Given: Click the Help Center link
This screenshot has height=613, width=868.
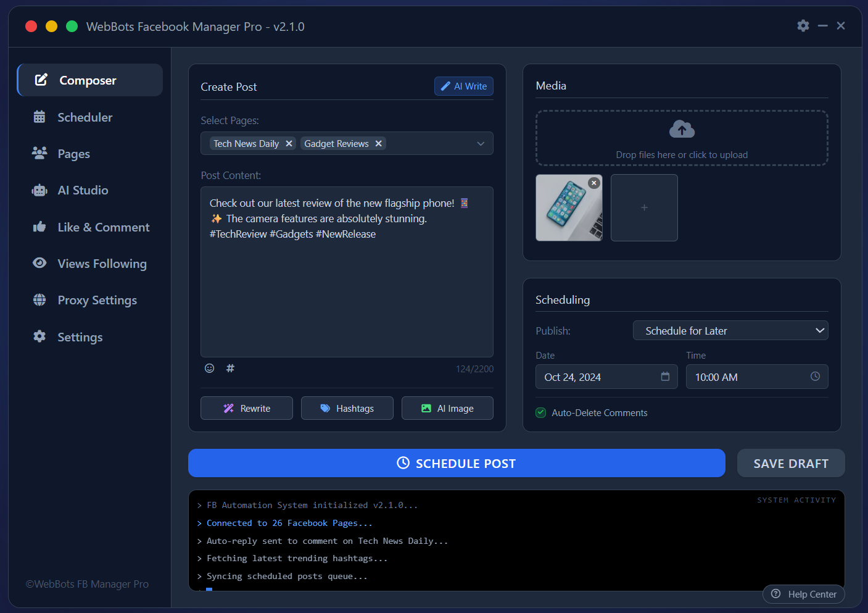Looking at the screenshot, I should click(803, 594).
